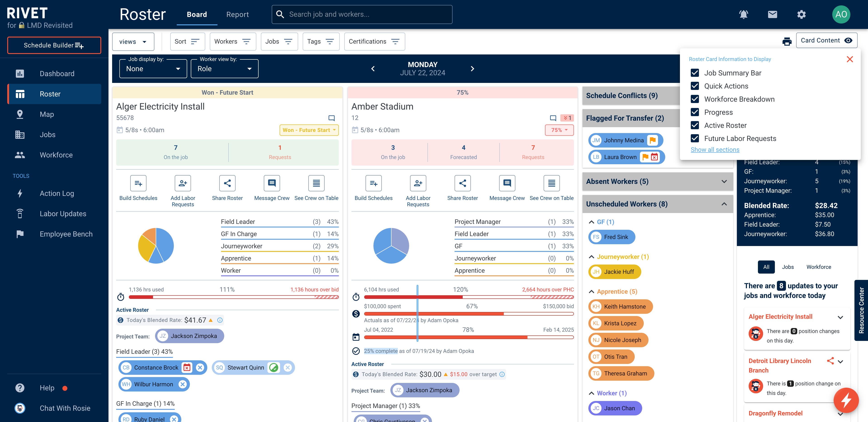Open Resource Center side tab
The image size is (868, 422).
[861, 310]
